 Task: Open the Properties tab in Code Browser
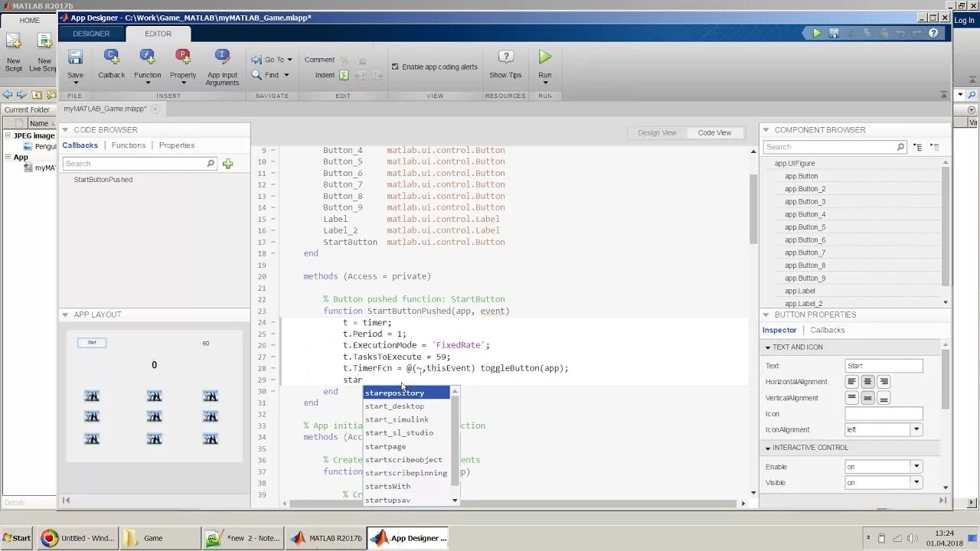[177, 145]
